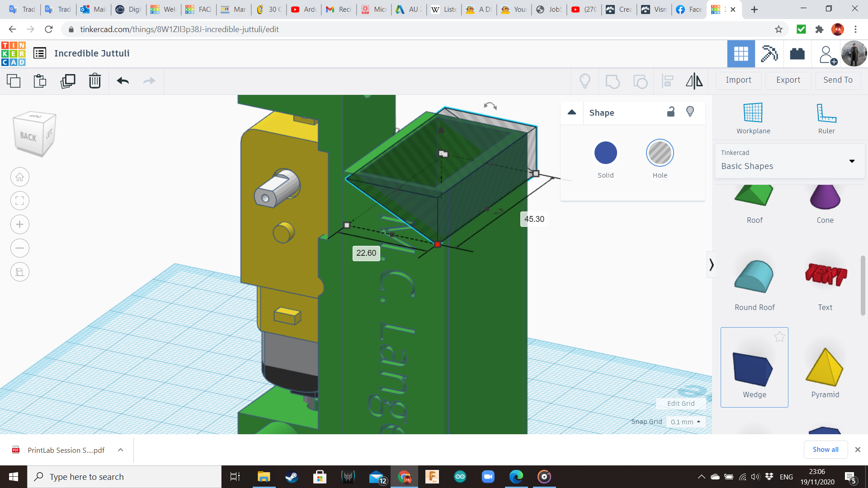Screen dimensions: 868x488
Task: Click the Duplicate and repeat icon
Action: tap(68, 81)
